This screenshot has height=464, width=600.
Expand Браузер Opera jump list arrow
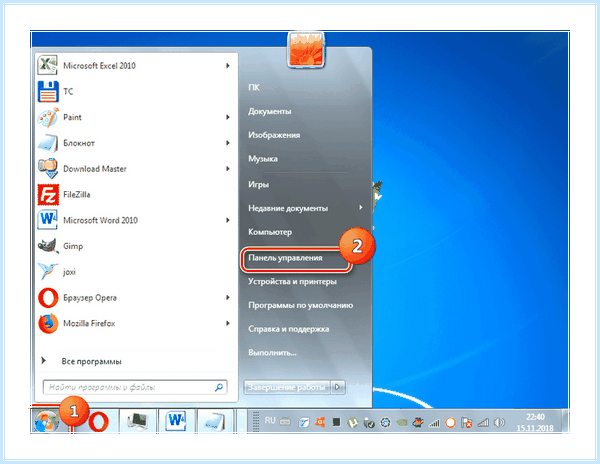[x=228, y=298]
